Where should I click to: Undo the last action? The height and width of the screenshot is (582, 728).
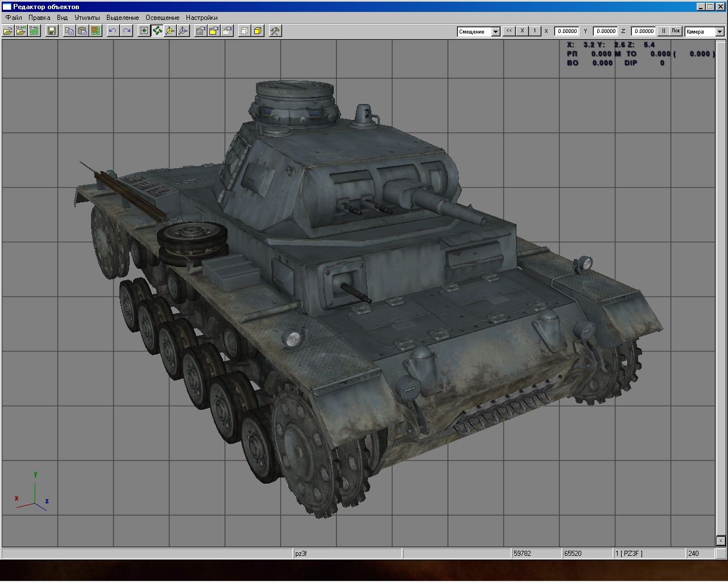(113, 31)
